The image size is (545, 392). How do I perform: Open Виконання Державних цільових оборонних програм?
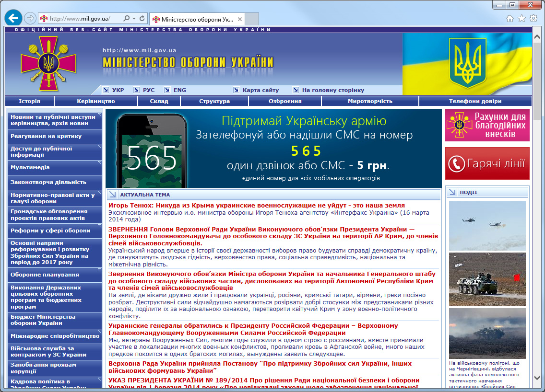(55, 297)
